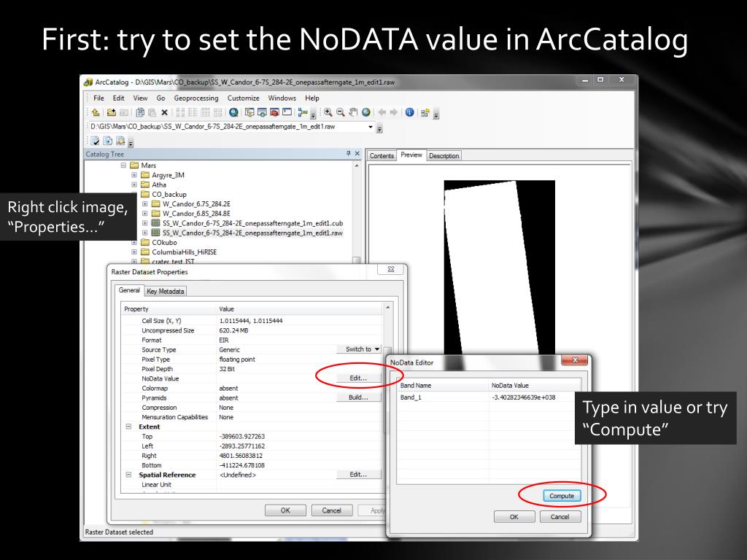The image size is (747, 560).
Task: Close the Catalog Tree panel
Action: click(x=357, y=153)
